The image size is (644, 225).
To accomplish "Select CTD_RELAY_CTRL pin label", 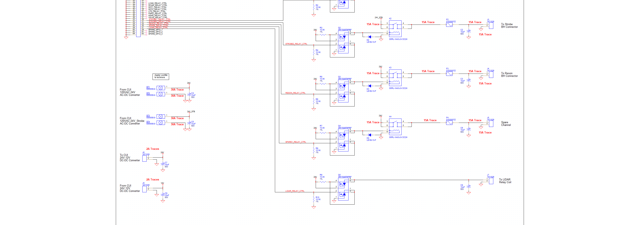I will tap(157, 11).
